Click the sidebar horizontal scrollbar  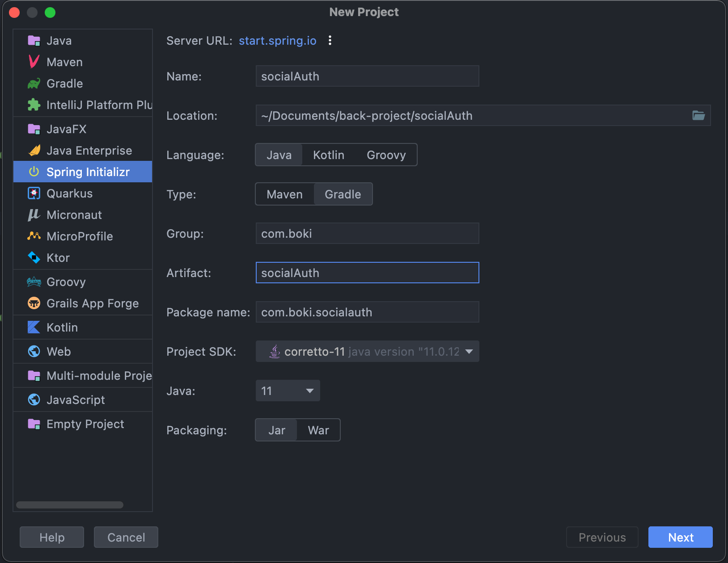click(70, 505)
